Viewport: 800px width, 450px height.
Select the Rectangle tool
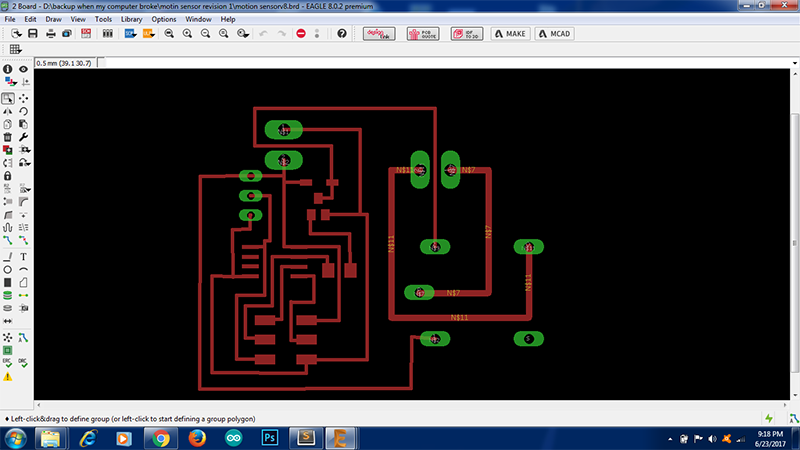8,282
